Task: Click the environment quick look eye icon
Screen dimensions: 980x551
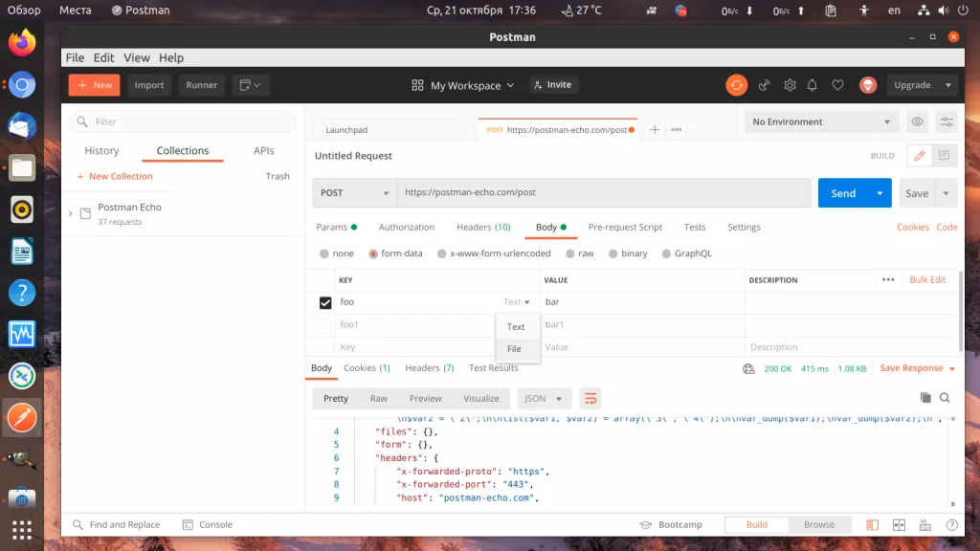Action: click(917, 122)
